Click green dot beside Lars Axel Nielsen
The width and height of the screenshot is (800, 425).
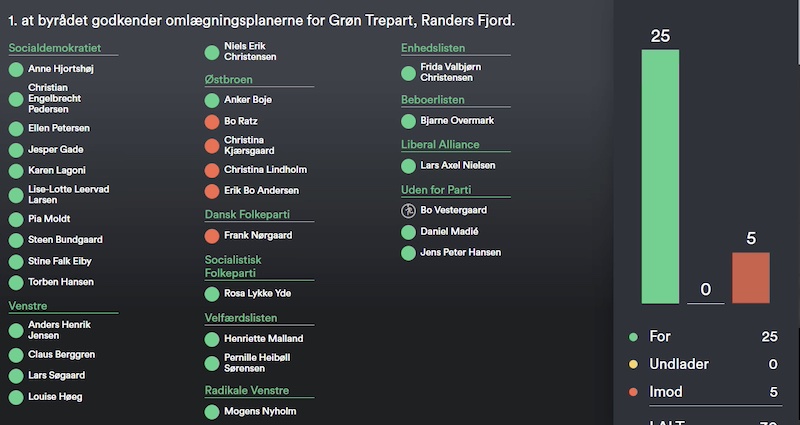point(408,166)
